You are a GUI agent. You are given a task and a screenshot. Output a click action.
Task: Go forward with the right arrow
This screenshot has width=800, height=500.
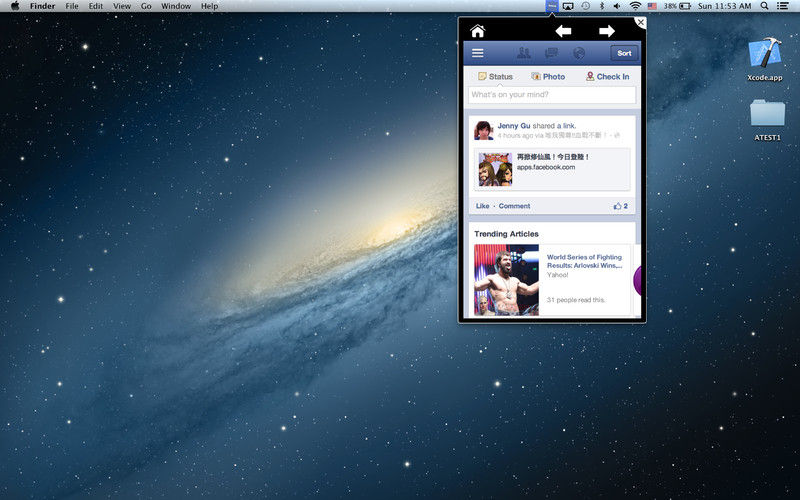[607, 31]
